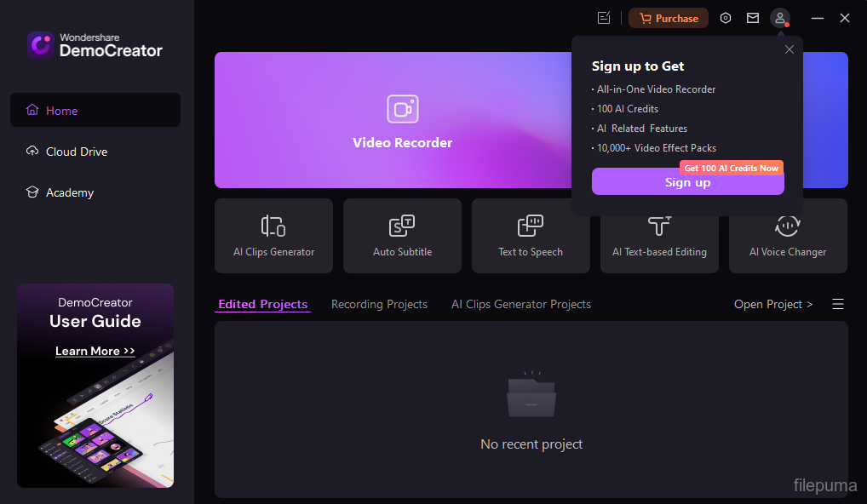The height and width of the screenshot is (504, 867).
Task: Click the empty folder illustration
Action: (x=531, y=394)
